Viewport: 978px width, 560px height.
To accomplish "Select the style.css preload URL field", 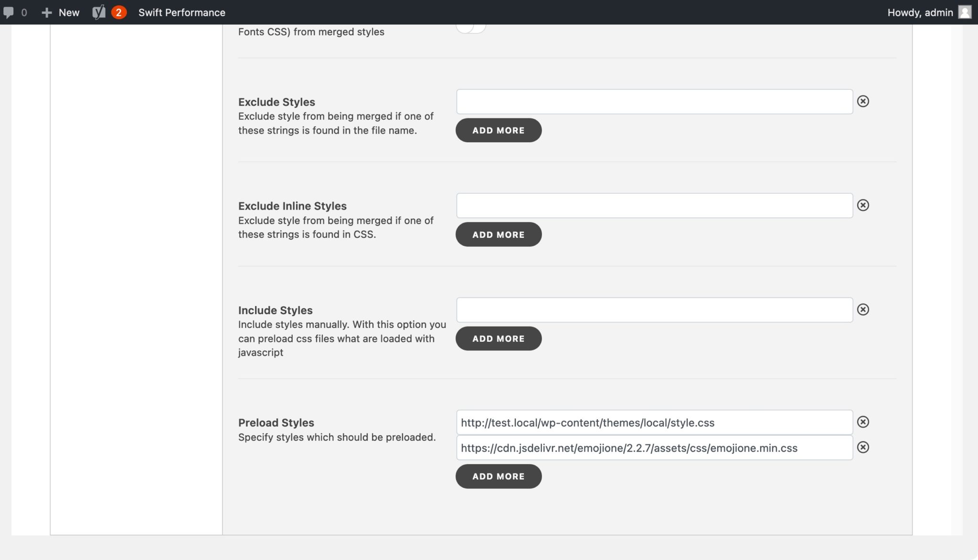I will click(x=654, y=422).
